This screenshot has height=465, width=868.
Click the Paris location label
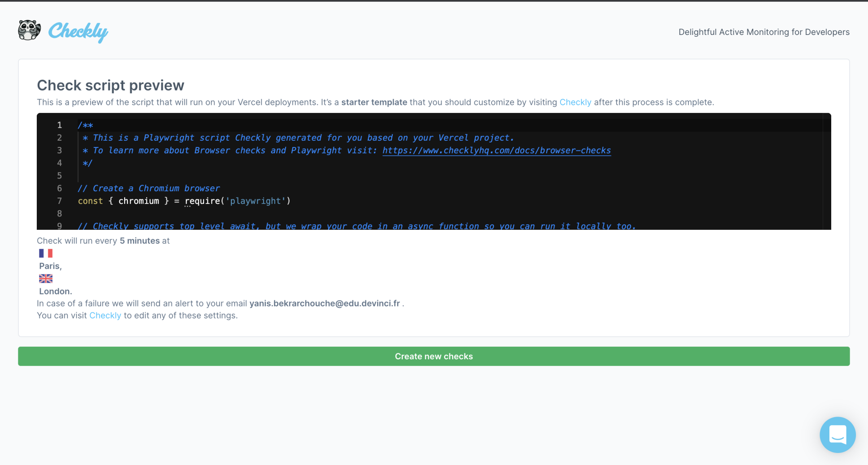(50, 266)
